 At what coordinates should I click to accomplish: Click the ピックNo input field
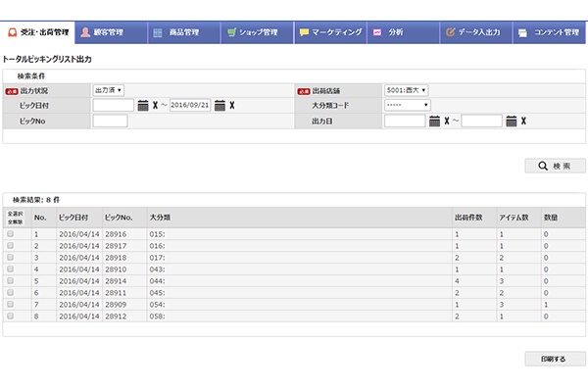tap(110, 122)
